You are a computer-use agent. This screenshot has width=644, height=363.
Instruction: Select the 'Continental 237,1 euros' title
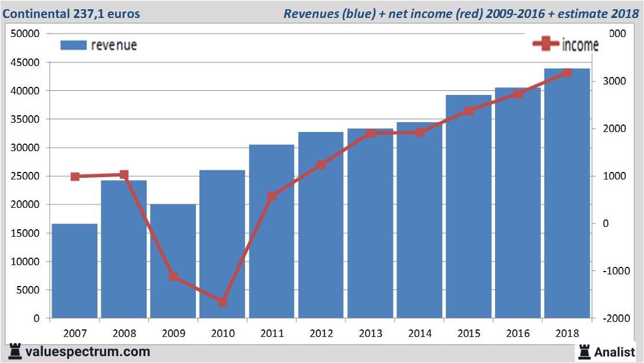(x=71, y=13)
